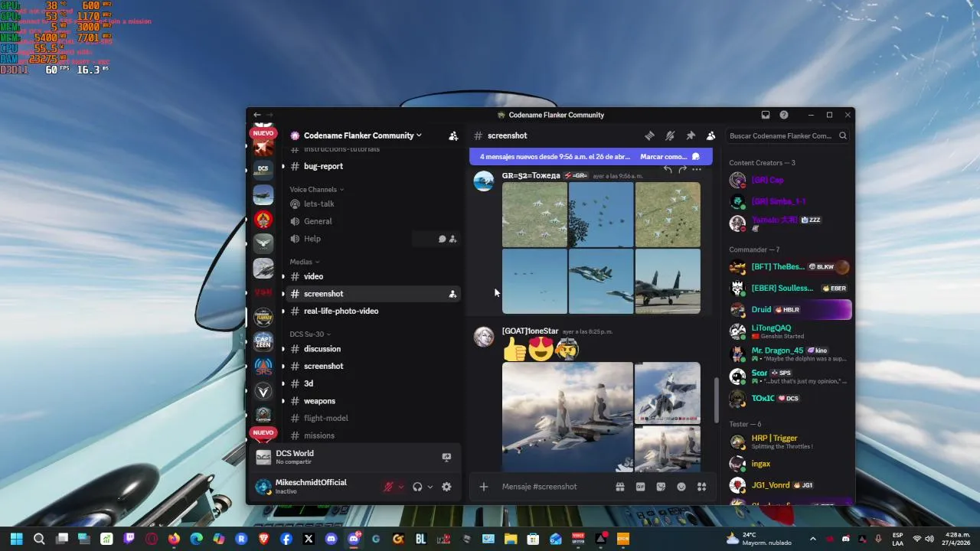980x551 pixels.
Task: Open user settings gear icon
Action: point(447,487)
